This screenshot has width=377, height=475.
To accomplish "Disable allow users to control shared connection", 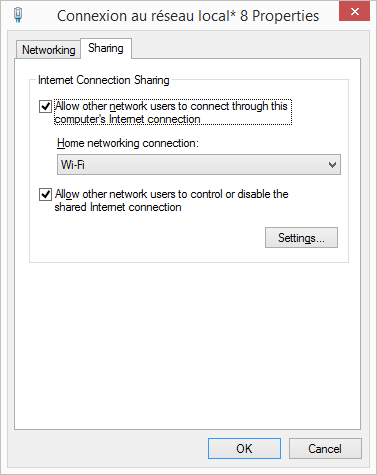I will pyautogui.click(x=45, y=194).
